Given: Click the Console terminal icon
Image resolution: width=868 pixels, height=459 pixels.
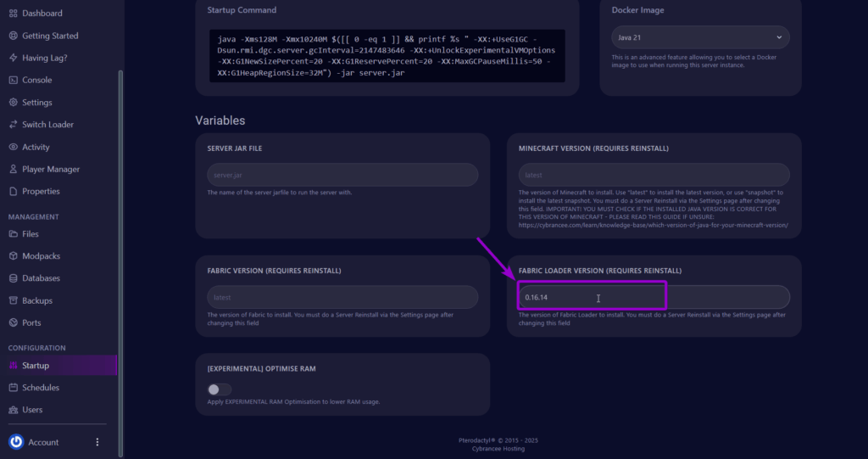Looking at the screenshot, I should tap(14, 80).
